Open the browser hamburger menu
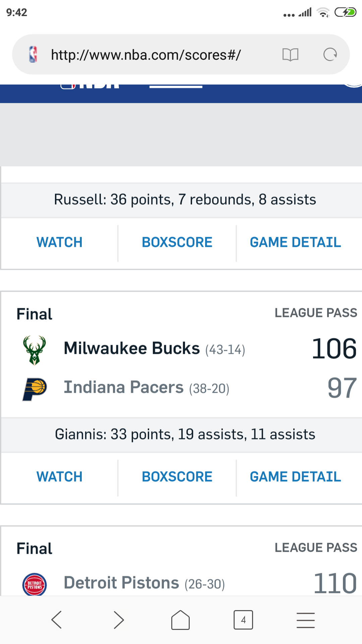The width and height of the screenshot is (362, 644). [x=305, y=620]
